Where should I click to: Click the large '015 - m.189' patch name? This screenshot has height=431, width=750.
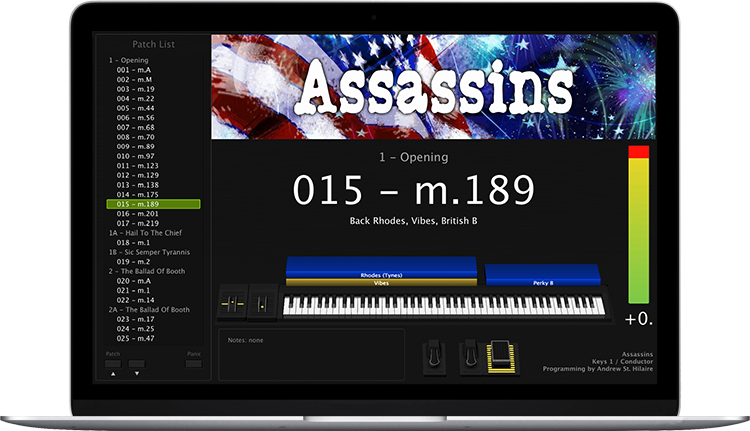414,190
